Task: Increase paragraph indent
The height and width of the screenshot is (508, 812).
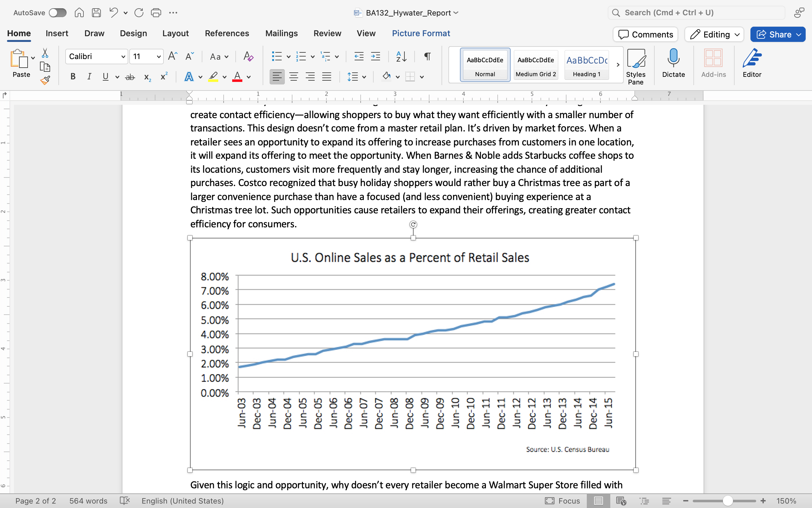Action: pos(376,56)
